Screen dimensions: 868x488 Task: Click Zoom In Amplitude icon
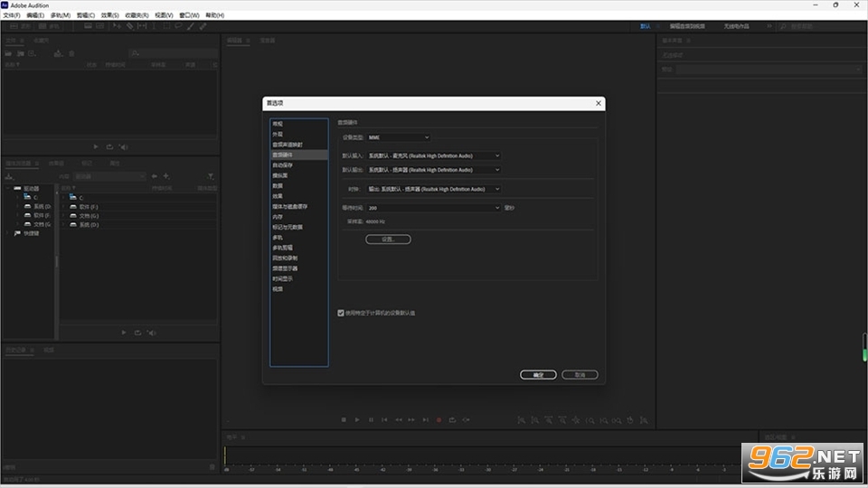[x=522, y=420]
